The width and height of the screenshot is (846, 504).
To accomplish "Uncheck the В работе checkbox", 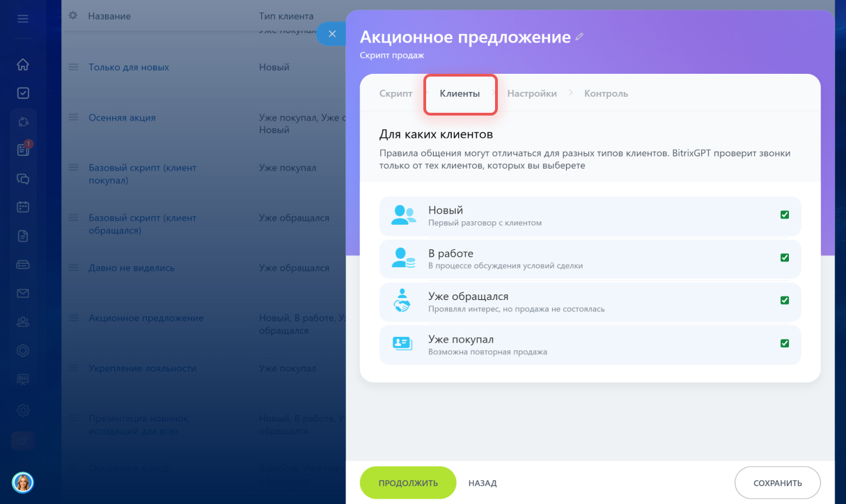I will tap(785, 258).
